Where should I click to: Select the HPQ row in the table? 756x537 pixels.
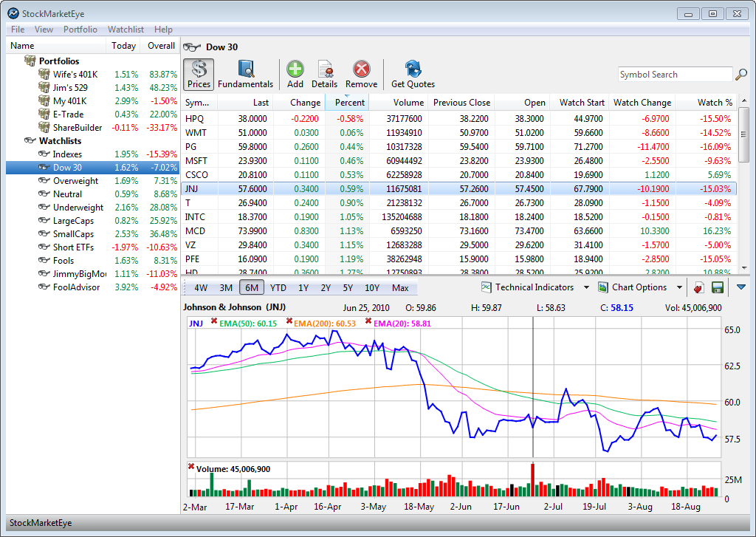459,119
